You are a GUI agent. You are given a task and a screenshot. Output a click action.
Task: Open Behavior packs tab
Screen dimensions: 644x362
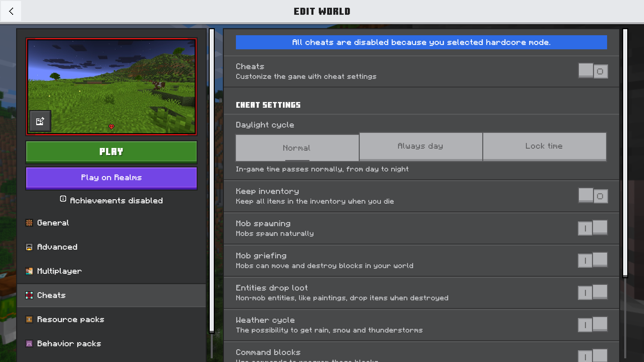[111, 344]
